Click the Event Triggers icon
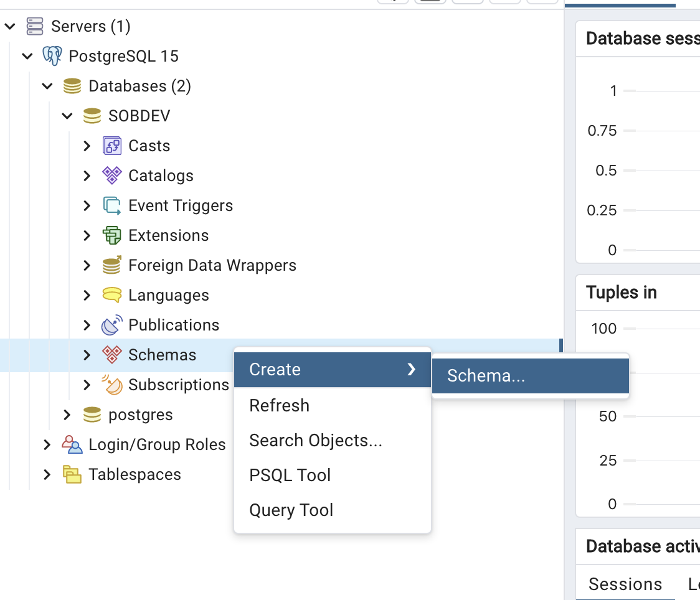The width and height of the screenshot is (700, 600). (111, 205)
